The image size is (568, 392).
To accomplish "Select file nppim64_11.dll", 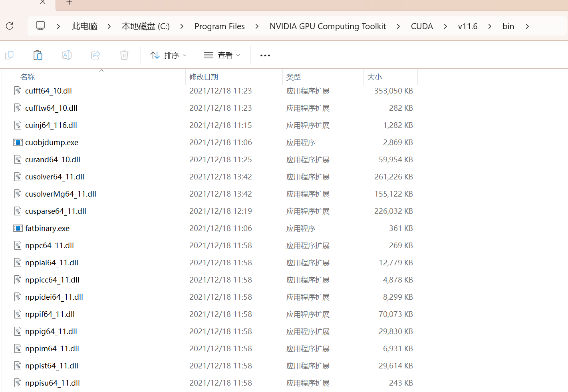I will [x=52, y=348].
